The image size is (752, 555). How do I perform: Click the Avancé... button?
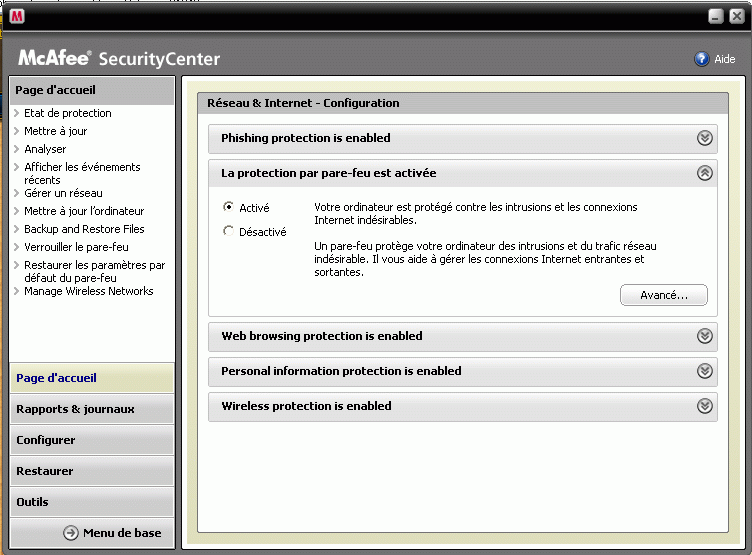point(663,295)
